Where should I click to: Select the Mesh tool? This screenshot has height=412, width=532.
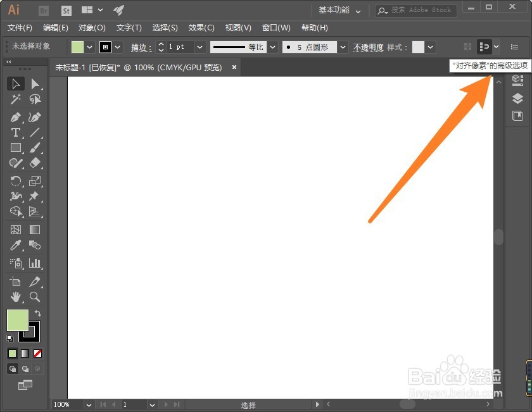click(16, 230)
